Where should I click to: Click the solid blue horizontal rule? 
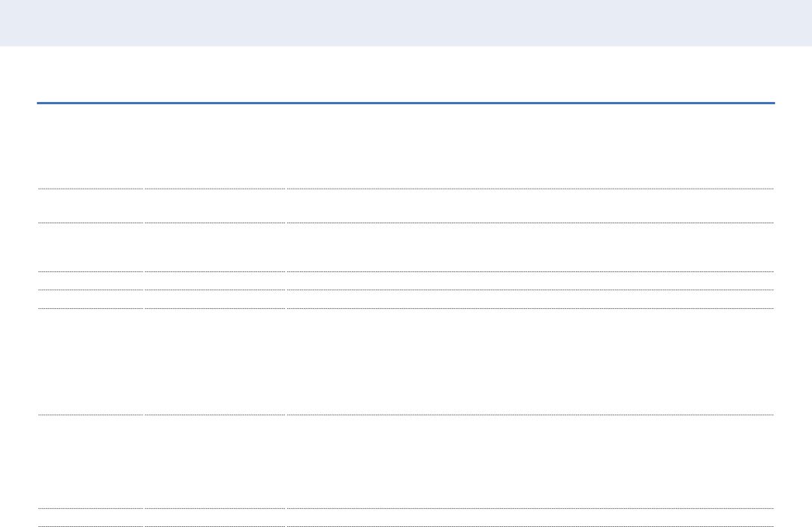coord(406,103)
